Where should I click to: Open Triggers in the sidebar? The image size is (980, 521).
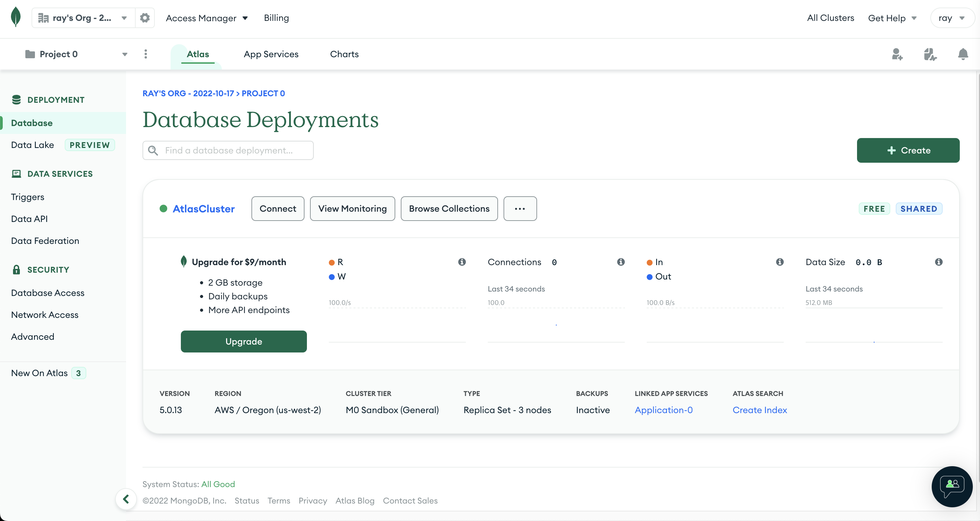click(x=28, y=197)
